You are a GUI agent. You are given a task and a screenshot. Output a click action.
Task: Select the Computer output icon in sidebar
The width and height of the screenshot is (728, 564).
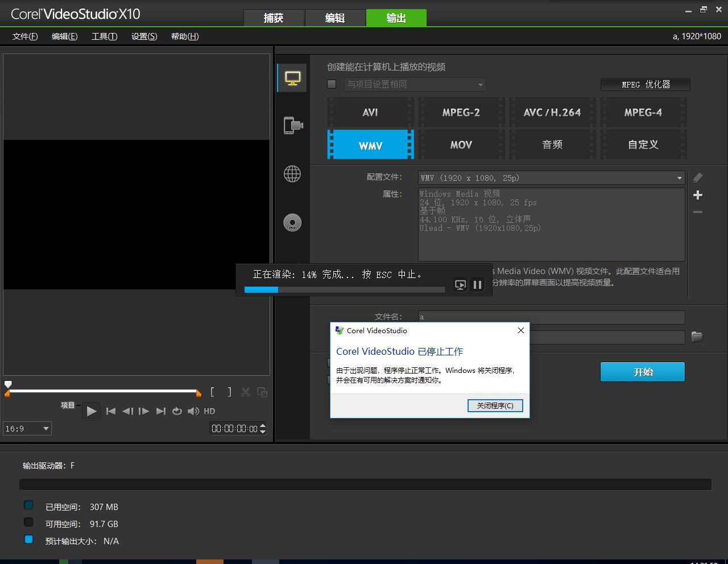[292, 78]
